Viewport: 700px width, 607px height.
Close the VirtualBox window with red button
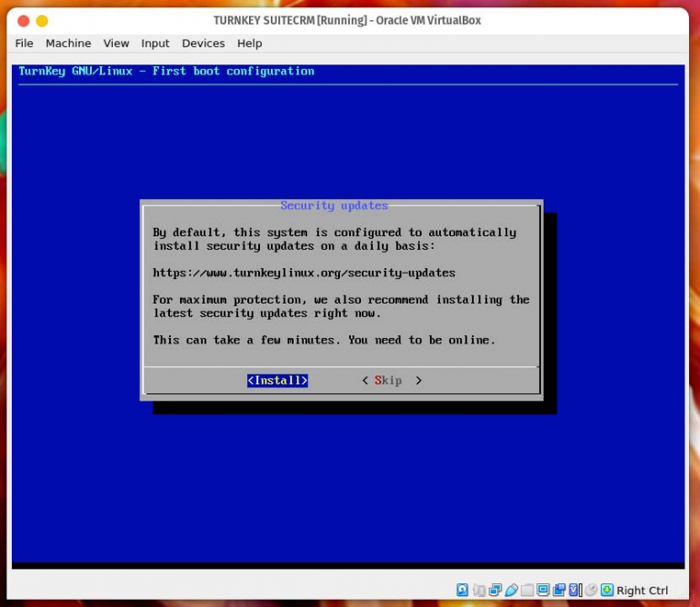pyautogui.click(x=24, y=21)
